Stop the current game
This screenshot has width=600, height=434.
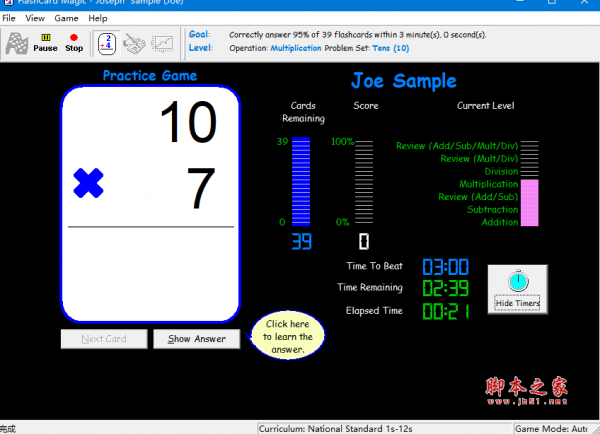[74, 43]
